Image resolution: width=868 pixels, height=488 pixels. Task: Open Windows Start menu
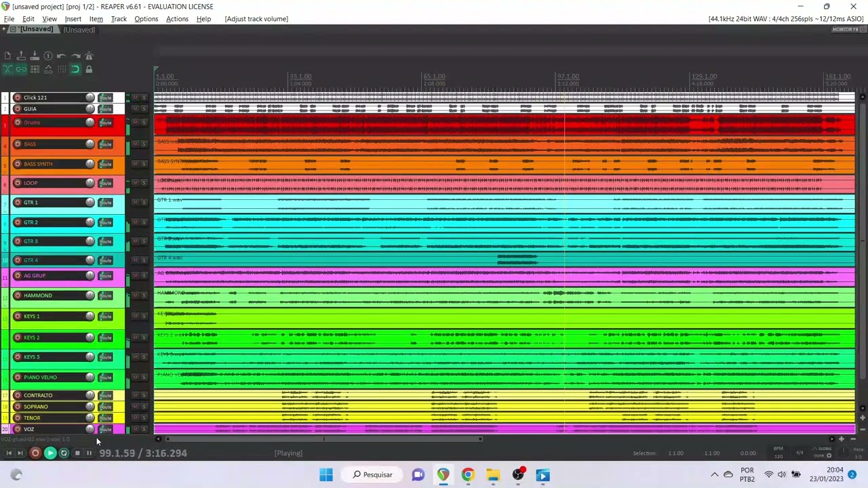326,474
